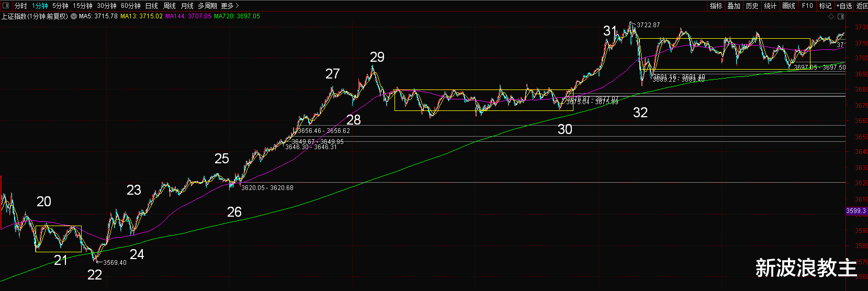Image resolution: width=868 pixels, height=291 pixels.
Task: Click the 3697.05 - 3697.50 gap label
Action: pyautogui.click(x=819, y=68)
